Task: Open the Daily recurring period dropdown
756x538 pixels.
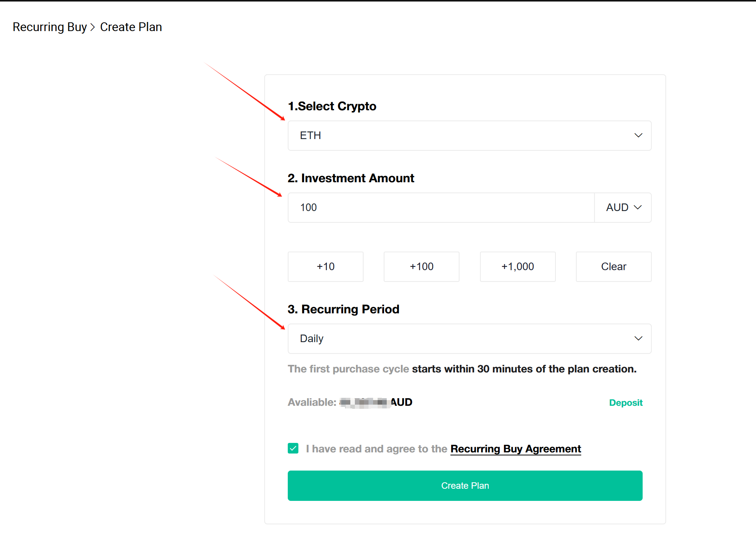Action: pyautogui.click(x=469, y=338)
